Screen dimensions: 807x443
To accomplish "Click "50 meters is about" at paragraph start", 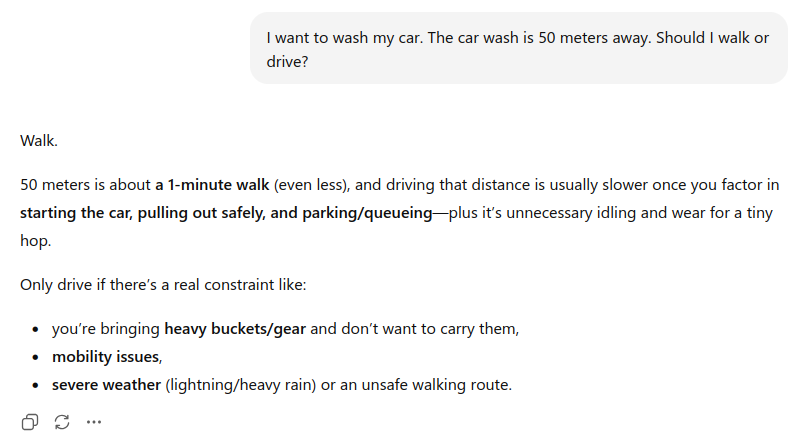I will point(85,185).
